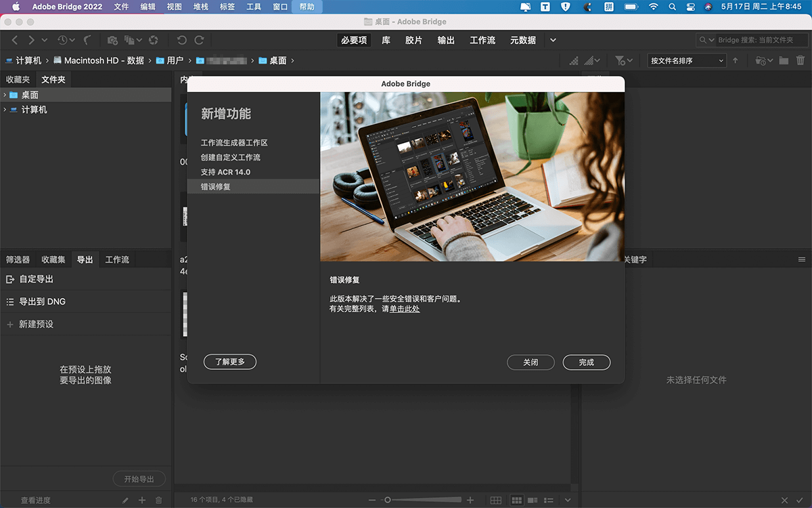Create a new folder icon
This screenshot has height=508, width=812.
click(x=784, y=60)
